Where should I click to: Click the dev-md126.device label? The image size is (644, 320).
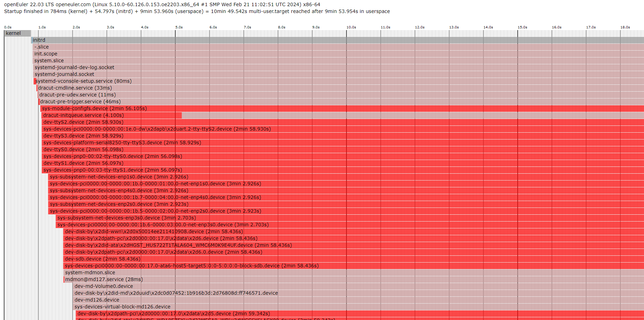pos(97,300)
